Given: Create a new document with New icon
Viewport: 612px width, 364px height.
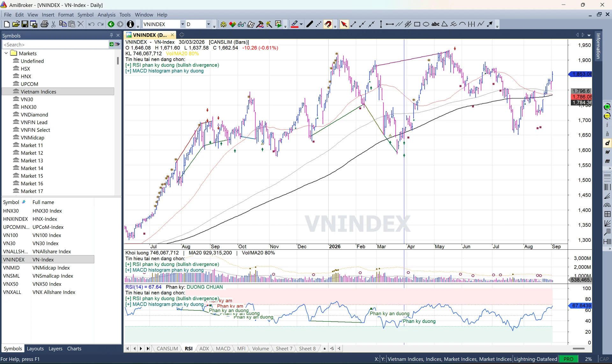Looking at the screenshot, I should pyautogui.click(x=6, y=24).
